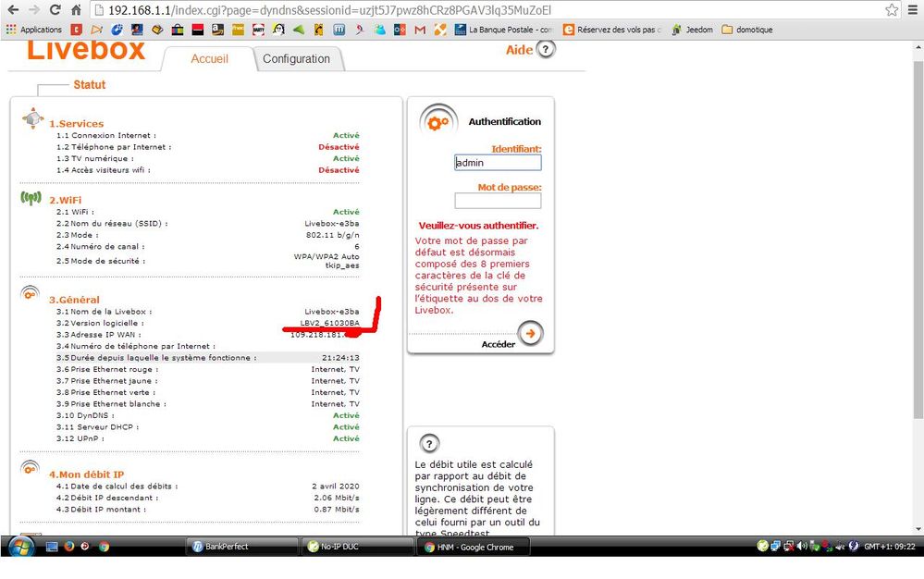Click the Accéder label

point(498,344)
